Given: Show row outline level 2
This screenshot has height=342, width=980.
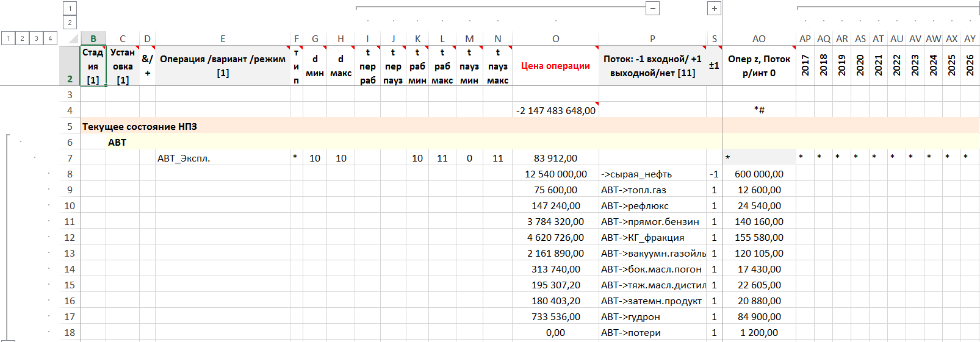Looking at the screenshot, I should (23, 38).
